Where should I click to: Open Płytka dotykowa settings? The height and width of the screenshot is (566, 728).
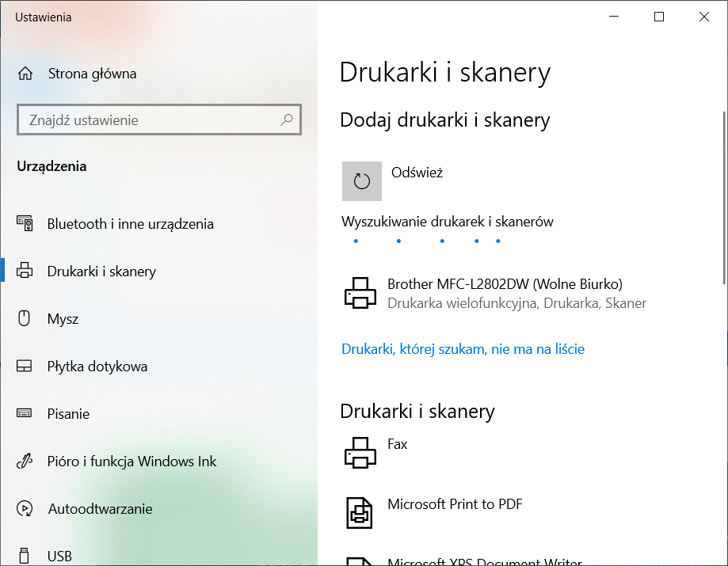97,367
